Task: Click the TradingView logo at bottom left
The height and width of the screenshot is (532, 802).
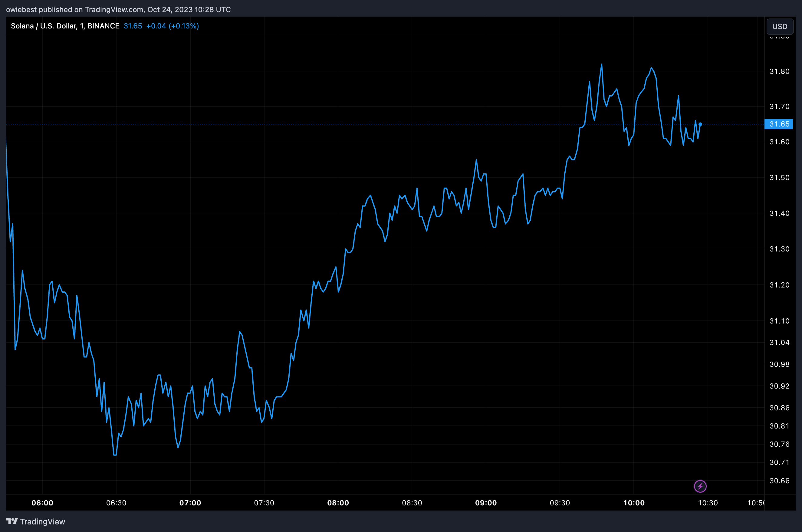Action: [x=36, y=521]
